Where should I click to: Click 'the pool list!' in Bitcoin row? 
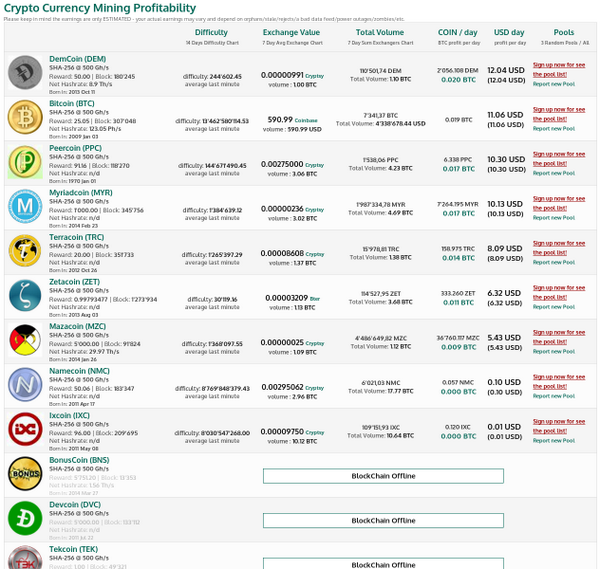550,119
